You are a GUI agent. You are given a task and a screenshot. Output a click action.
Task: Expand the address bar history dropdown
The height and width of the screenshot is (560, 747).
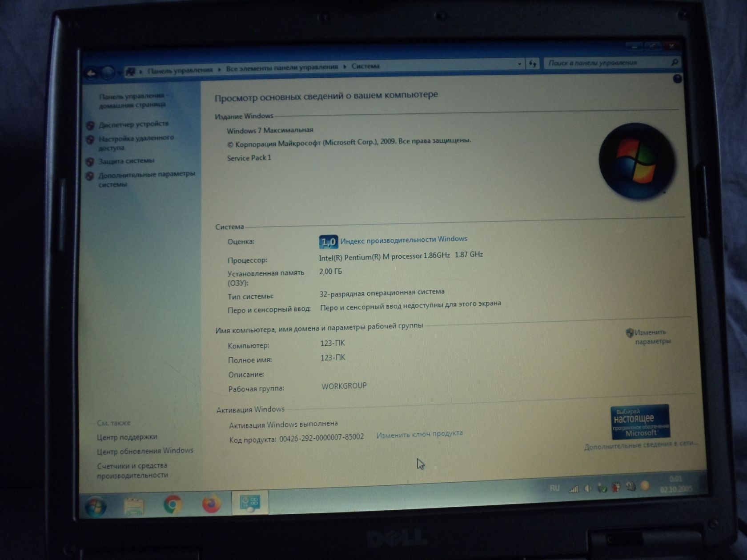point(519,64)
